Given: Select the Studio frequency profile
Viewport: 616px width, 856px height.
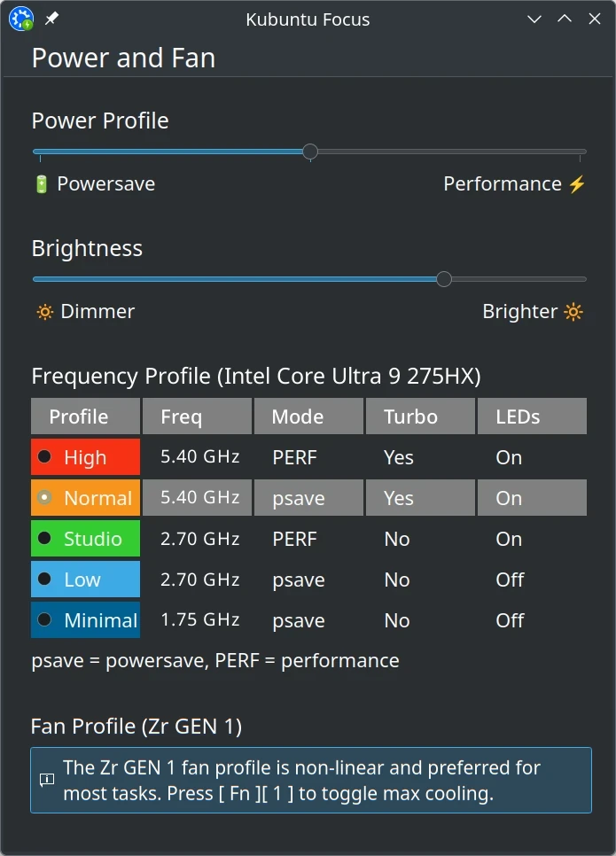Looking at the screenshot, I should (85, 538).
